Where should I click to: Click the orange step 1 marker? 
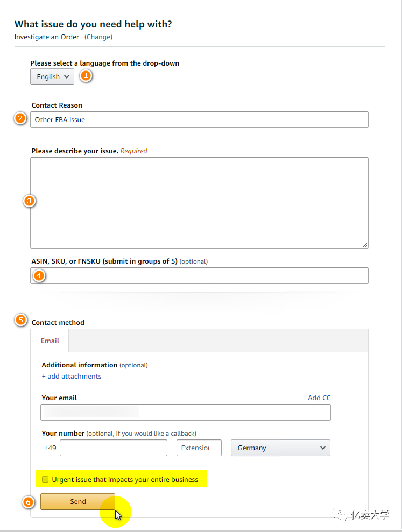coord(86,76)
